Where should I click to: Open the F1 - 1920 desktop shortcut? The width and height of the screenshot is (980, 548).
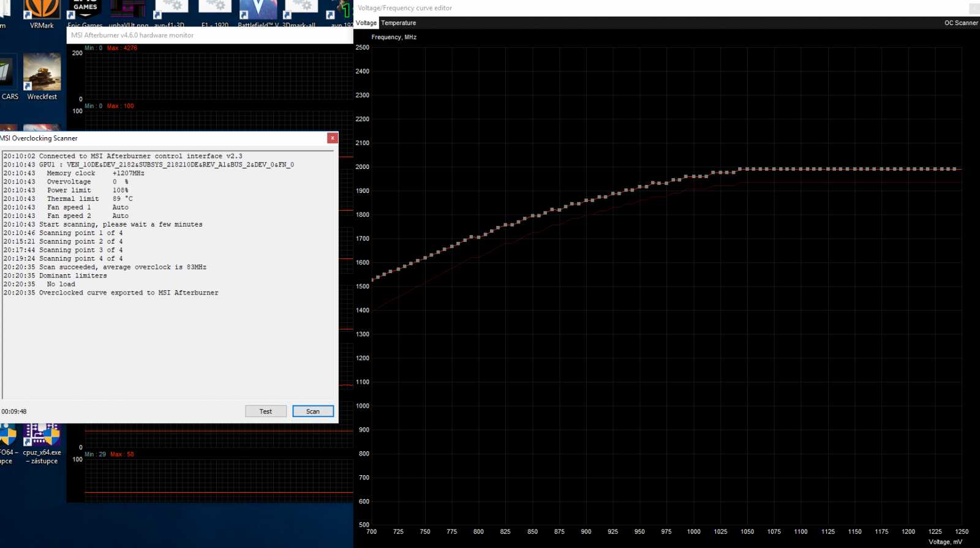[215, 13]
